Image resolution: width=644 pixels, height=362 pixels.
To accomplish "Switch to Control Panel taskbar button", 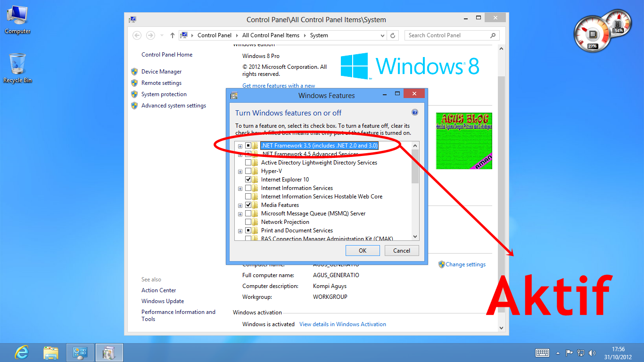I will [x=80, y=353].
